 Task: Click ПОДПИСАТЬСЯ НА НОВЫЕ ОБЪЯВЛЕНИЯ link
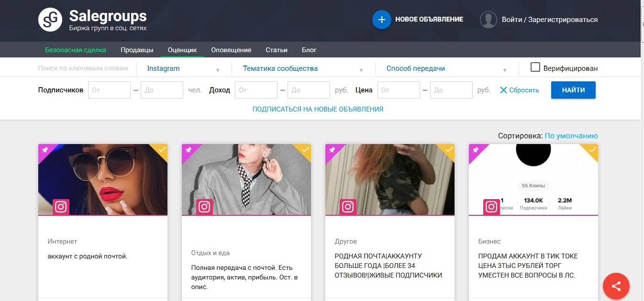click(x=318, y=109)
